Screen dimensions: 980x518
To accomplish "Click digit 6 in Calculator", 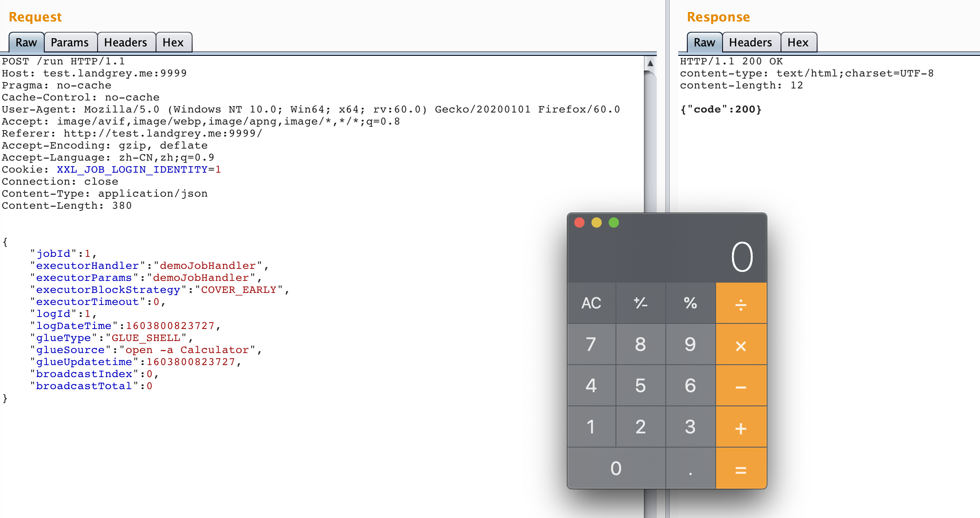I will point(690,385).
